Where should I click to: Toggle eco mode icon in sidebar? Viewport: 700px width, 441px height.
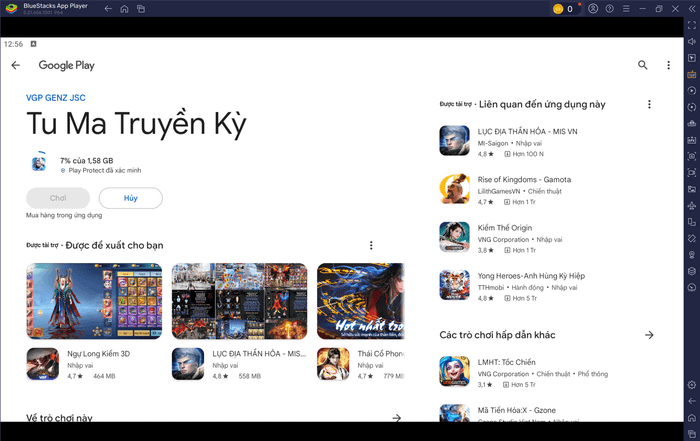[692, 287]
